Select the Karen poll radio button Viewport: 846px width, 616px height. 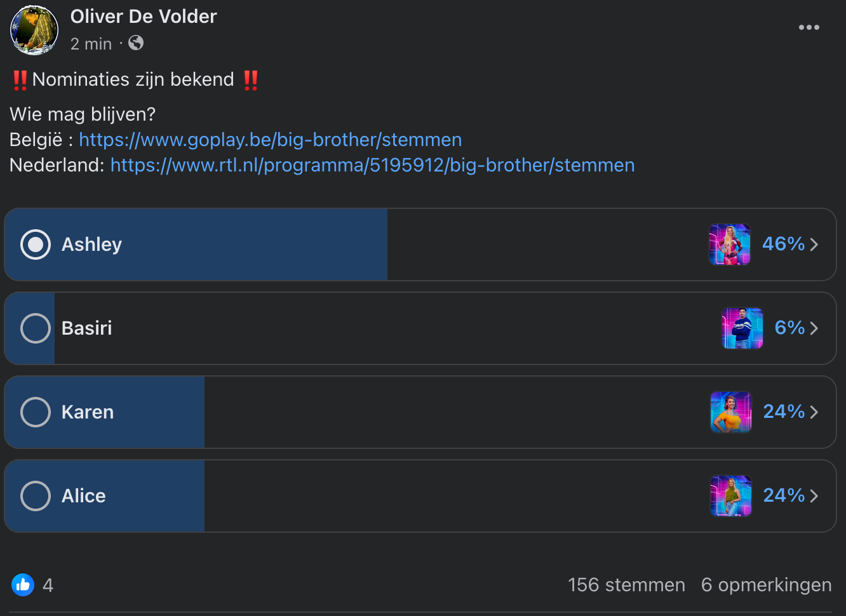36,412
